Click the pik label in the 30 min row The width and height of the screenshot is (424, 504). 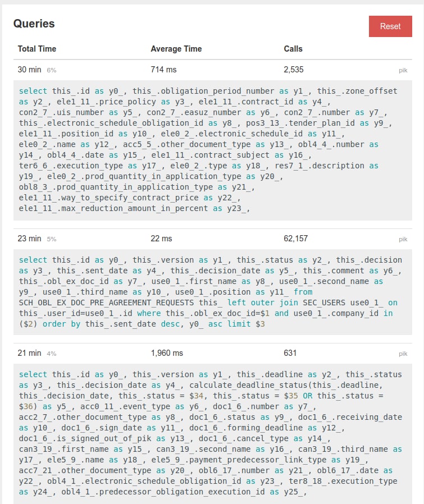click(x=403, y=70)
